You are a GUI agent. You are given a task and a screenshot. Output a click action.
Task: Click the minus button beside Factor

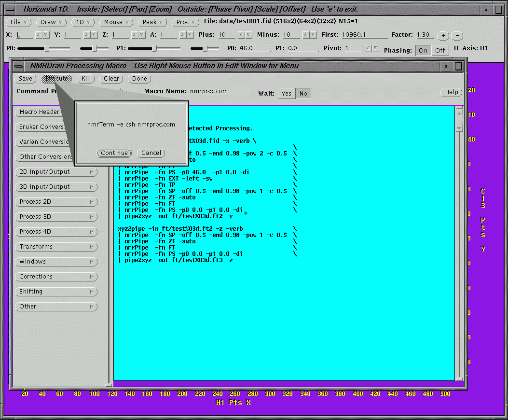coord(457,36)
